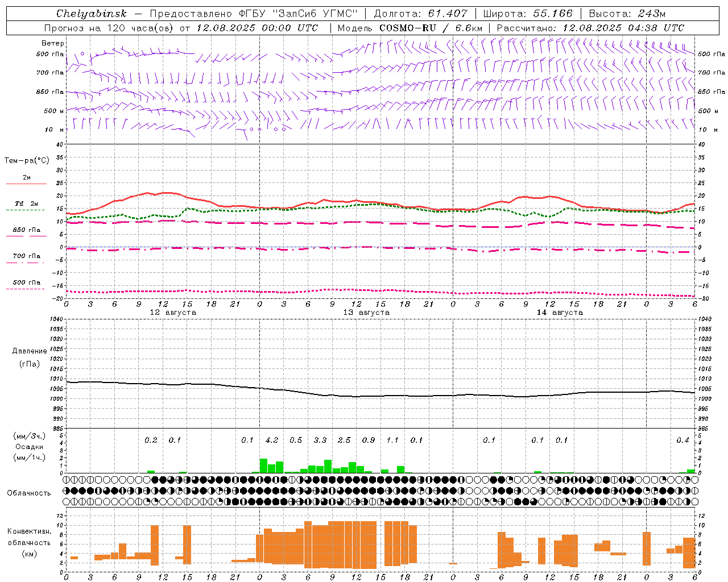The image size is (728, 582).
Task: Click the '(км)' unit under convective label
Action: coord(29,554)
